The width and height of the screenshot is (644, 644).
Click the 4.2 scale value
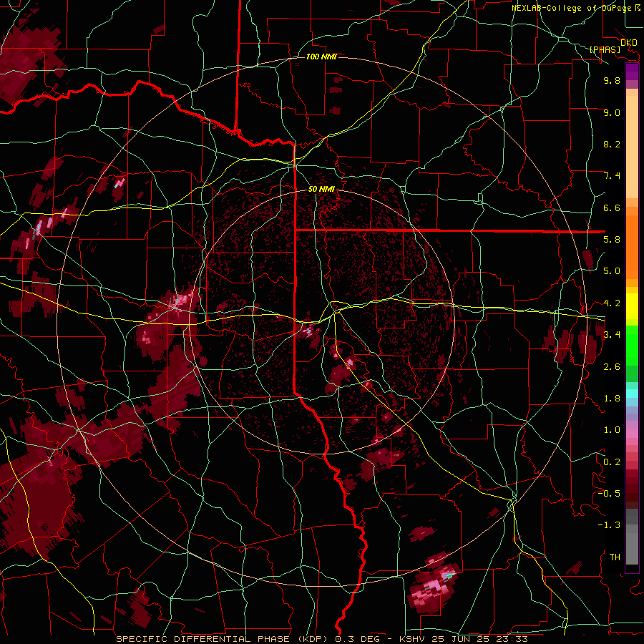tap(612, 303)
